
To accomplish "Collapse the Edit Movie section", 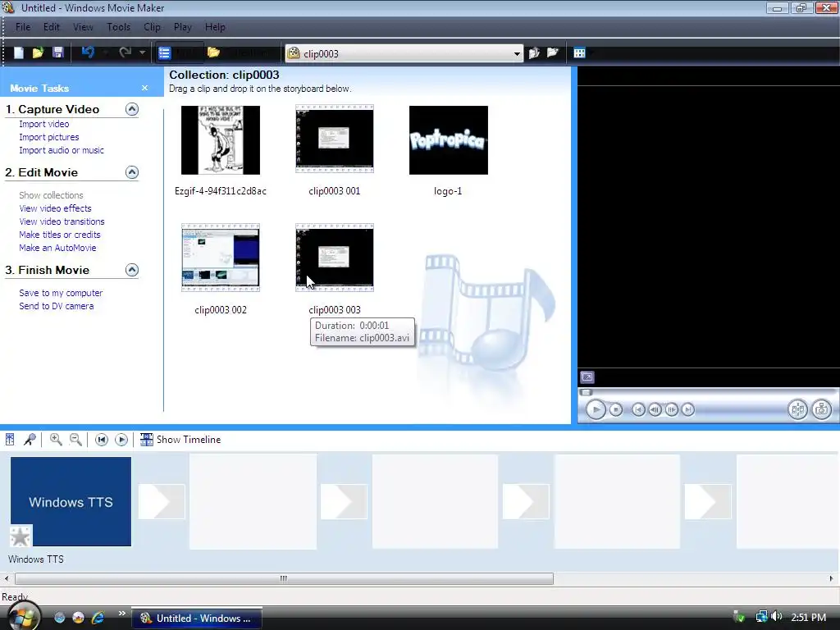I will click(132, 172).
